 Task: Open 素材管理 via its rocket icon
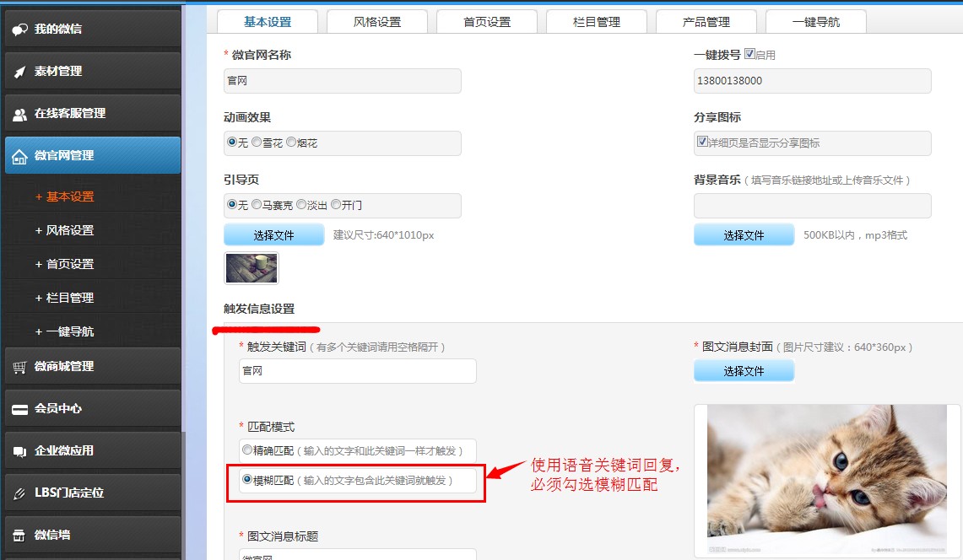19,71
